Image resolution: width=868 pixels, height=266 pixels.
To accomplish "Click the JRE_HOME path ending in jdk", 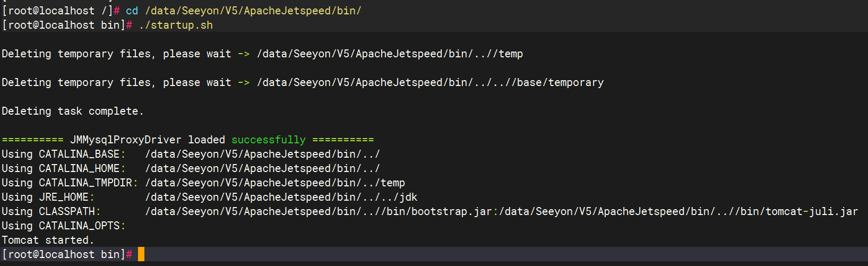I will click(x=281, y=197).
